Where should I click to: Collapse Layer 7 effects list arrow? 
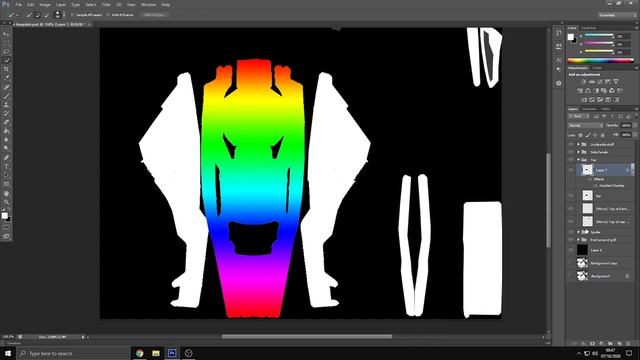tap(632, 170)
